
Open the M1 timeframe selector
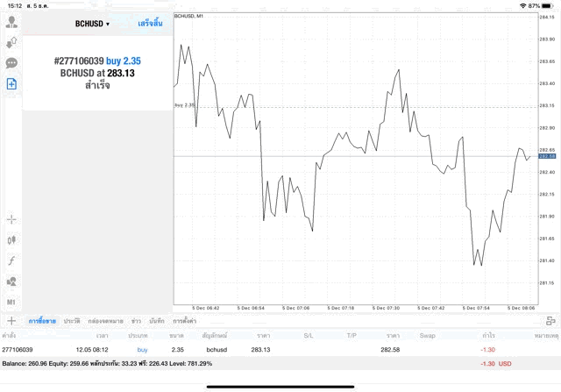(12, 303)
